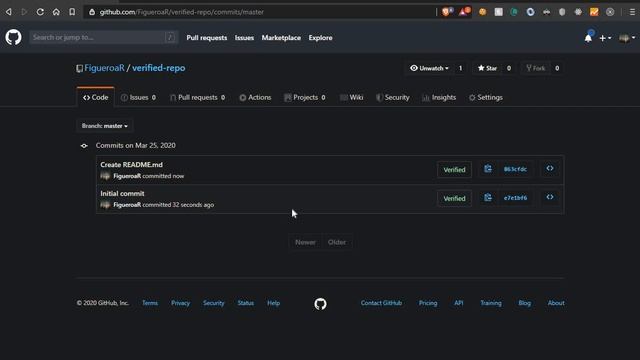The image size is (640, 360).
Task: Click the Older pagination button
Action: tap(337, 242)
